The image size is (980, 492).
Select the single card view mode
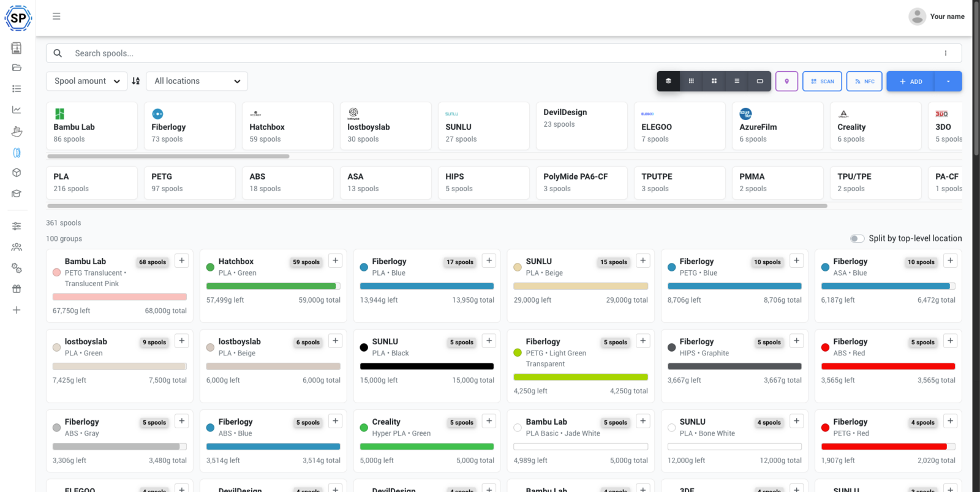click(759, 81)
